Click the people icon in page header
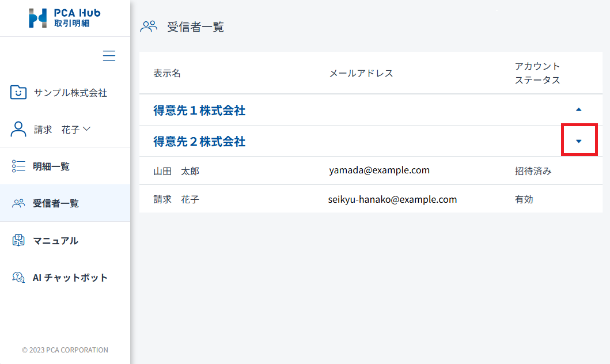Viewport: 610px width, 364px height. 149,26
